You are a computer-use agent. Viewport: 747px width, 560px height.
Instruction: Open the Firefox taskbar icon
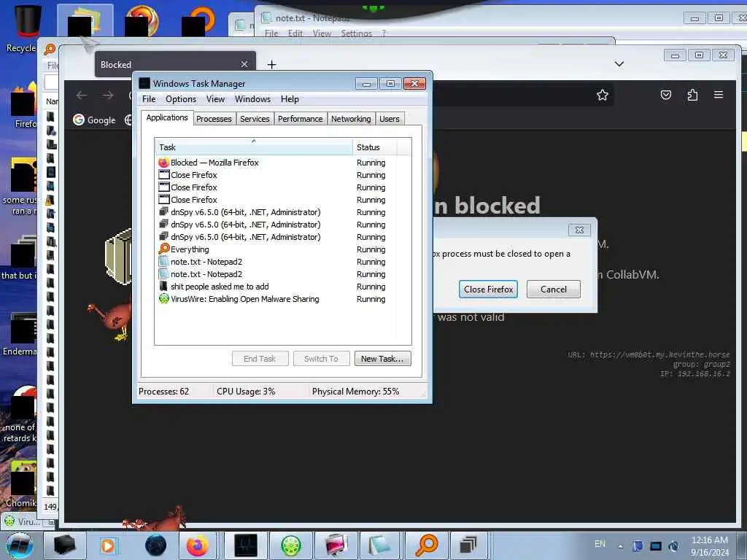pyautogui.click(x=197, y=545)
